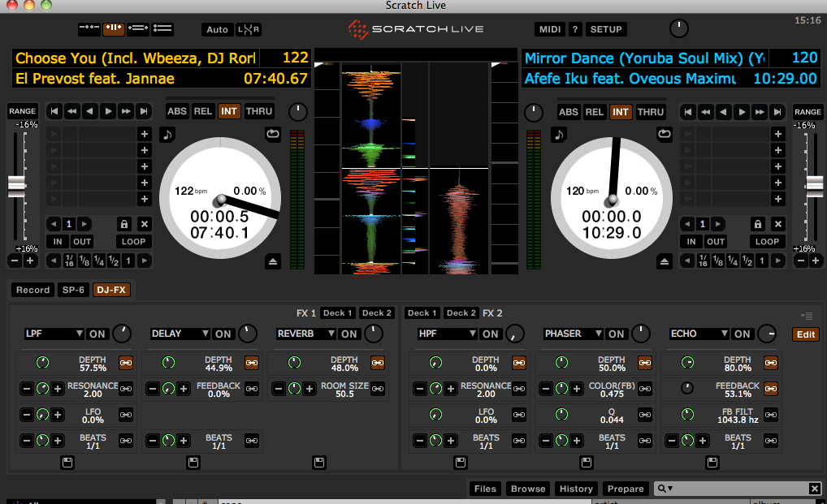Open left deck pitch RANGE selector
The width and height of the screenshot is (827, 504).
coord(22,111)
